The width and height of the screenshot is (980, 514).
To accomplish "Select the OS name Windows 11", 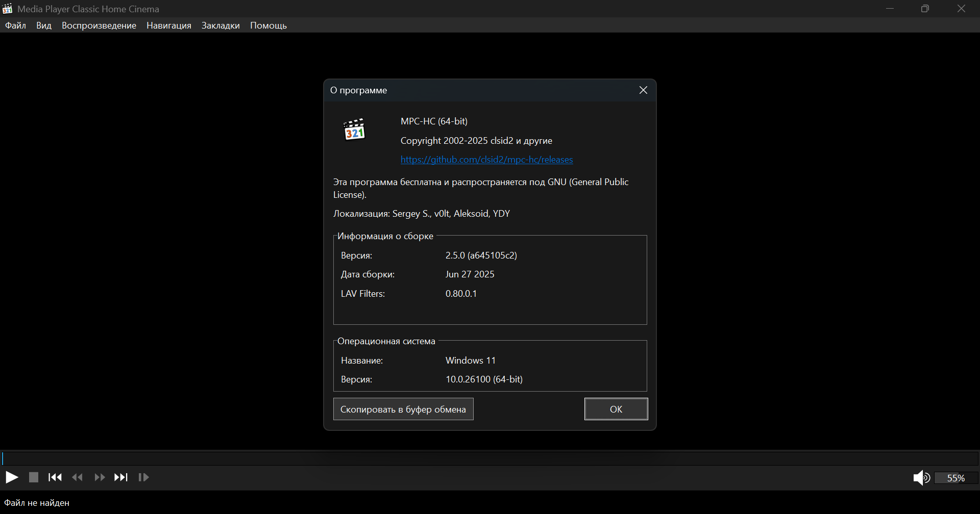I will pos(471,361).
